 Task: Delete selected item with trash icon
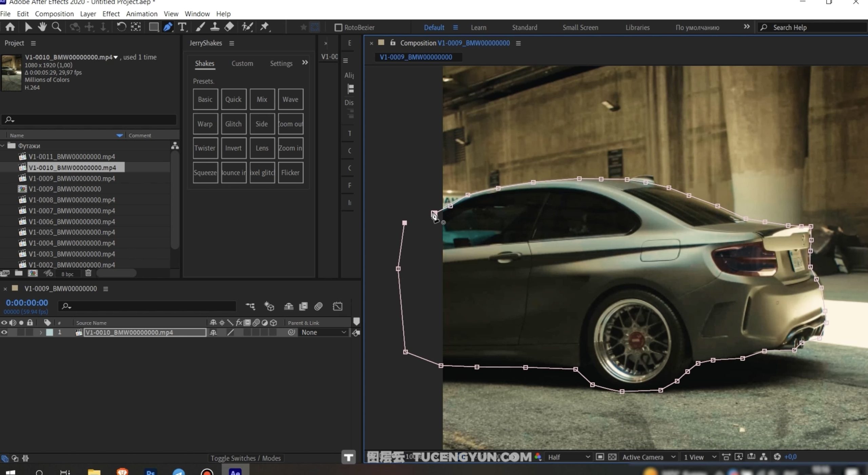pyautogui.click(x=88, y=273)
